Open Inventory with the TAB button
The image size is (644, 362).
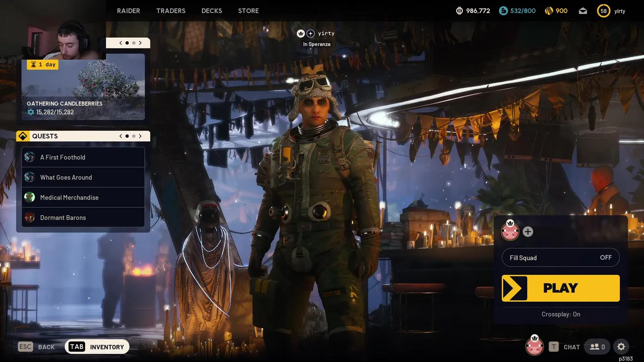(x=97, y=346)
